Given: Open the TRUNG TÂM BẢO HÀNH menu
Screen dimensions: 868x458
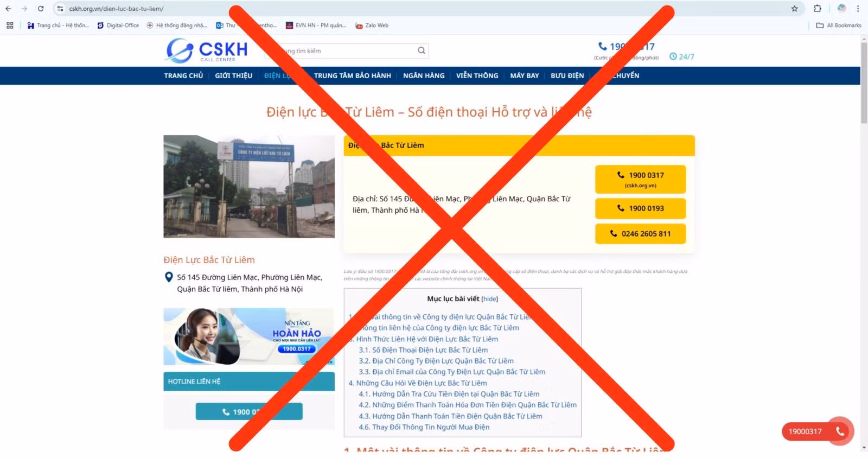Looking at the screenshot, I should coord(353,76).
